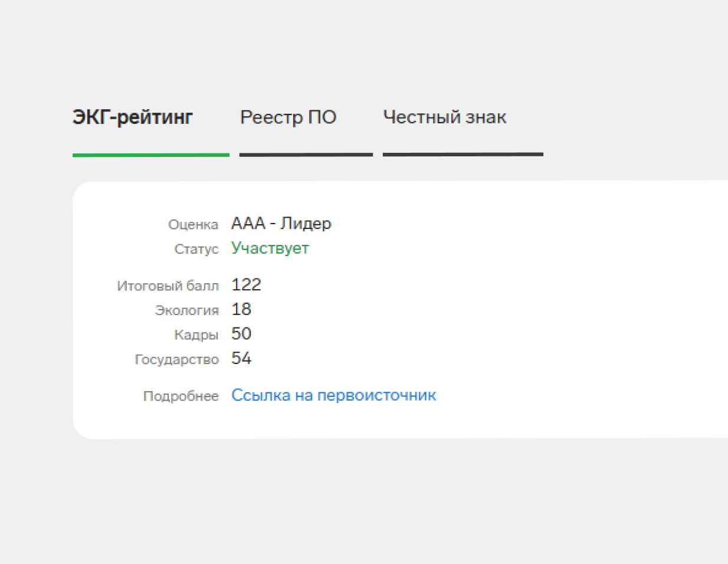Click the Итоговый балл label
728x564 pixels.
pyautogui.click(x=168, y=286)
